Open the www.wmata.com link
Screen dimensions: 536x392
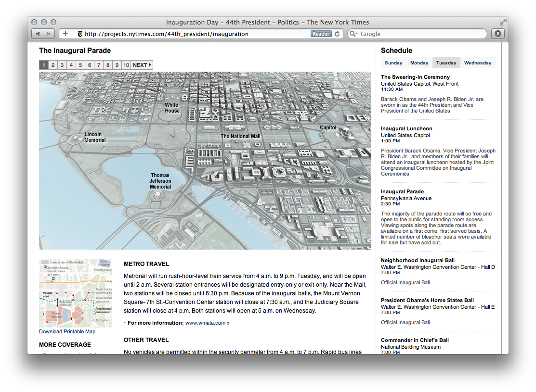pyautogui.click(x=205, y=323)
